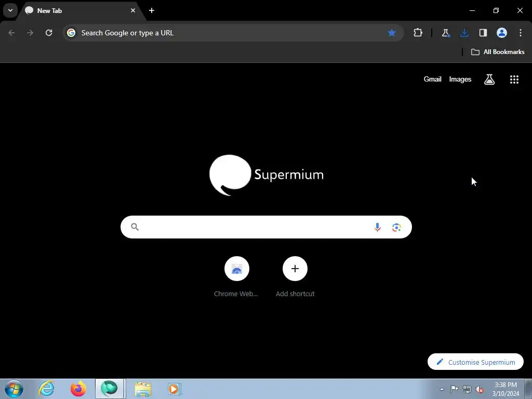Image resolution: width=532 pixels, height=399 pixels.
Task: Toggle the side panel
Action: point(483,33)
